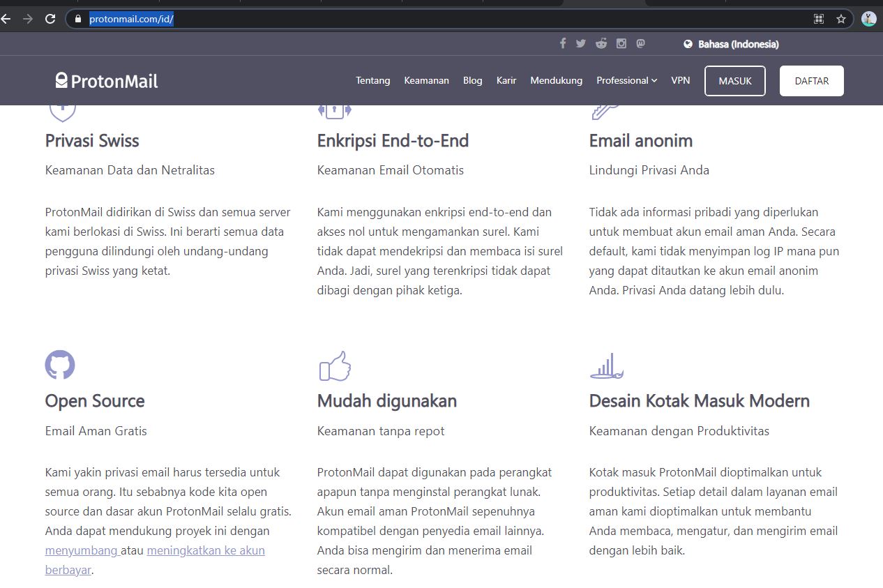This screenshot has width=883, height=588.
Task: Click the Keamanan Email Otomatis subtitle
Action: (x=391, y=170)
